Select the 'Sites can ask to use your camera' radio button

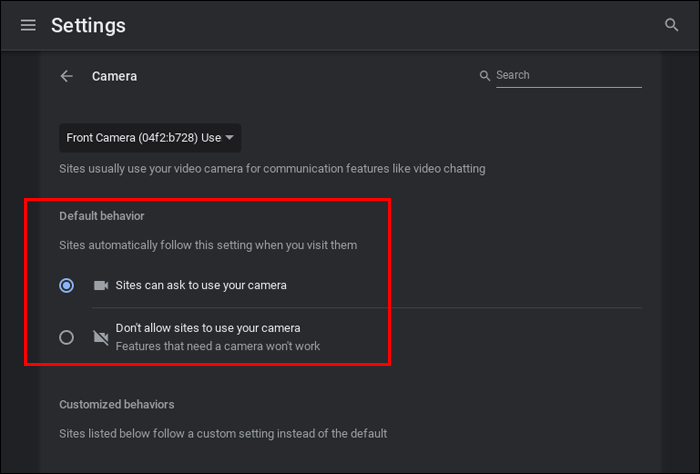(66, 285)
